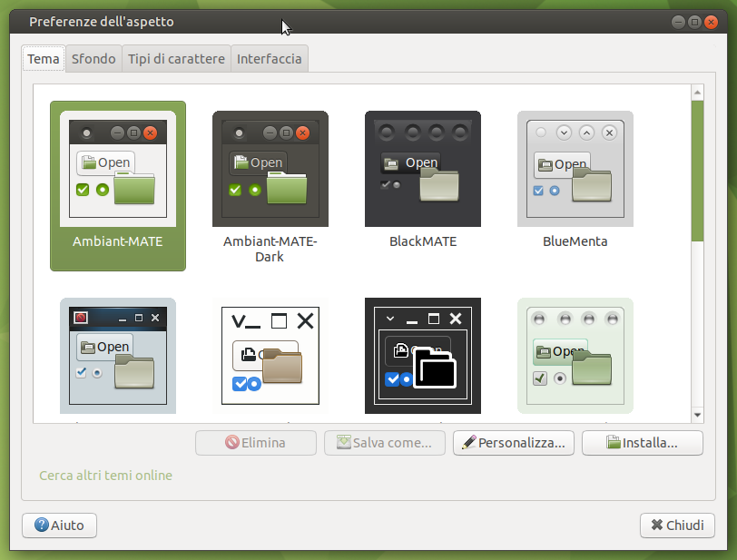Click the scroll down arrow of the theme list
This screenshot has width=737, height=560.
click(x=697, y=415)
